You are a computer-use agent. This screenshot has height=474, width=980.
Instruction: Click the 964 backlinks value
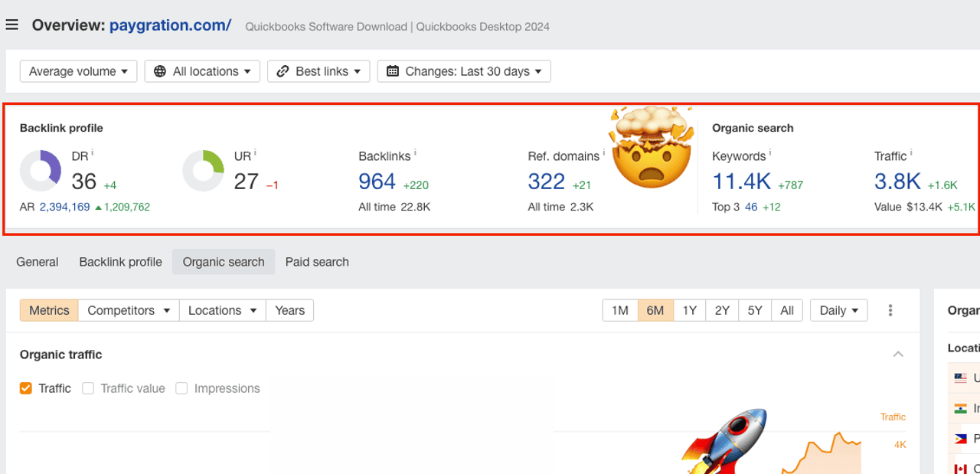[377, 181]
